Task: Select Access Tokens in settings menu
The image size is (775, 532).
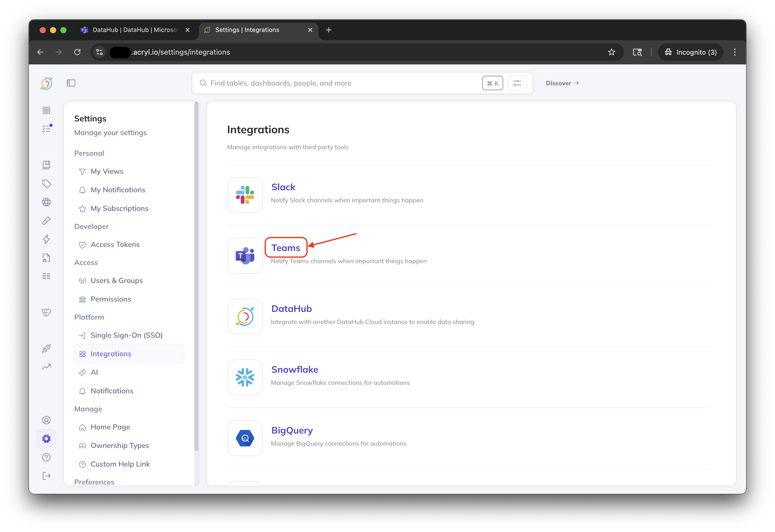Action: [115, 245]
